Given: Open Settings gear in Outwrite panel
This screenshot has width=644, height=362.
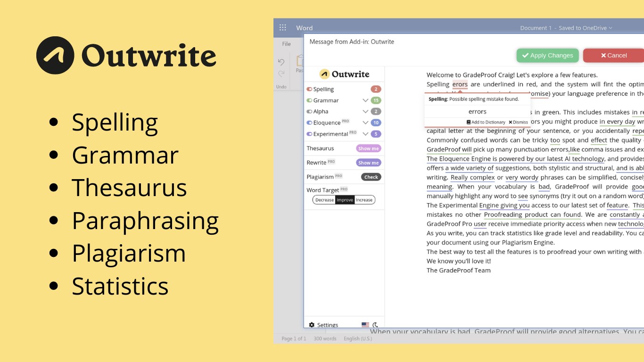Looking at the screenshot, I should 312,325.
